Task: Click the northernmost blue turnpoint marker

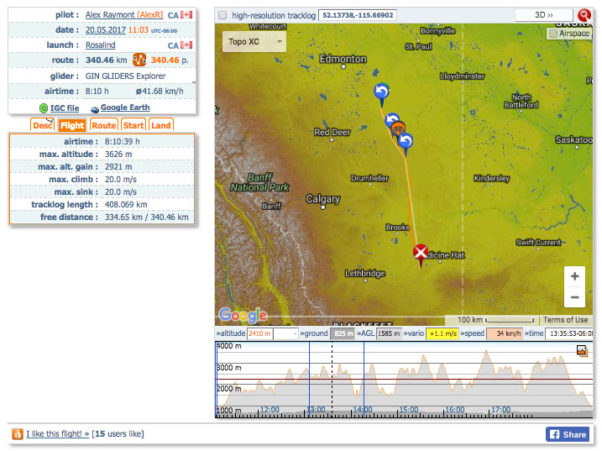Action: point(382,92)
